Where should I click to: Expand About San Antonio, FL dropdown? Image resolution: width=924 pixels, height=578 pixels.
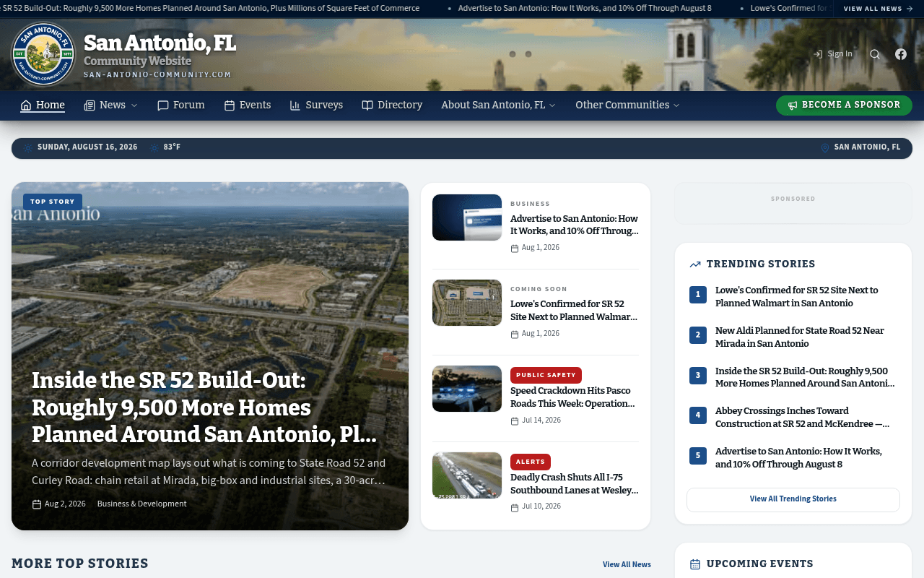point(499,105)
